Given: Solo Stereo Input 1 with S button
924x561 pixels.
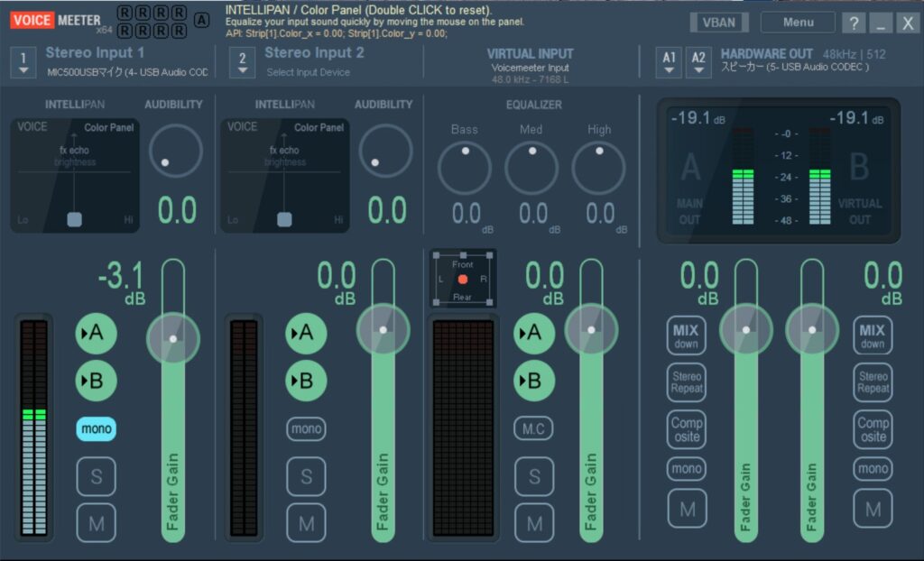Looking at the screenshot, I should (97, 476).
